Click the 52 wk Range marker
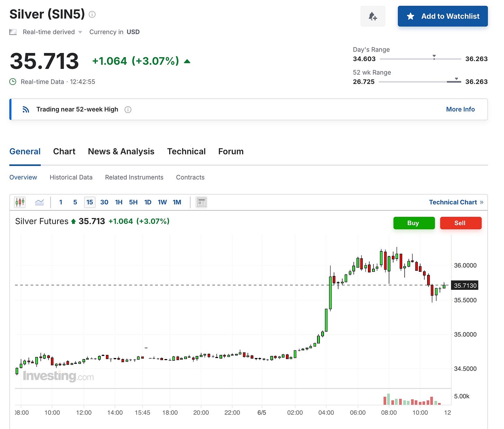 click(456, 80)
